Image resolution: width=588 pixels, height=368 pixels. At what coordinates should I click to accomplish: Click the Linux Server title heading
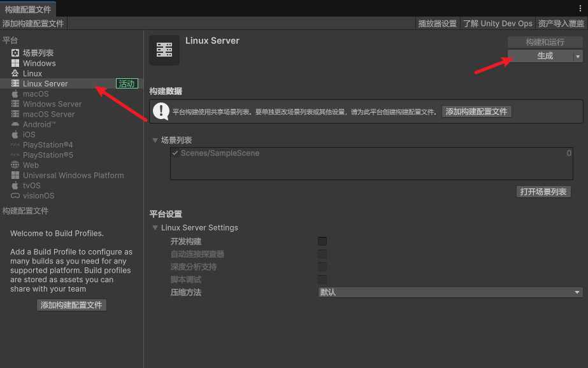point(212,41)
